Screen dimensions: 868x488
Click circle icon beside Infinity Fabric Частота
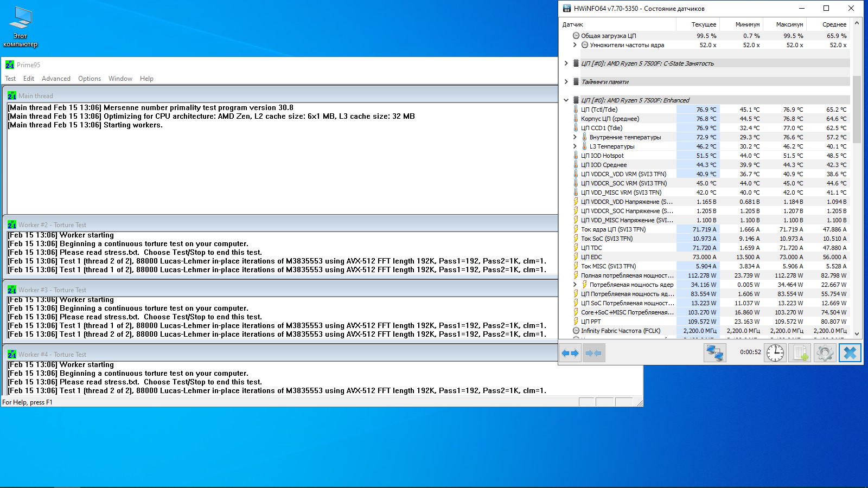(576, 331)
